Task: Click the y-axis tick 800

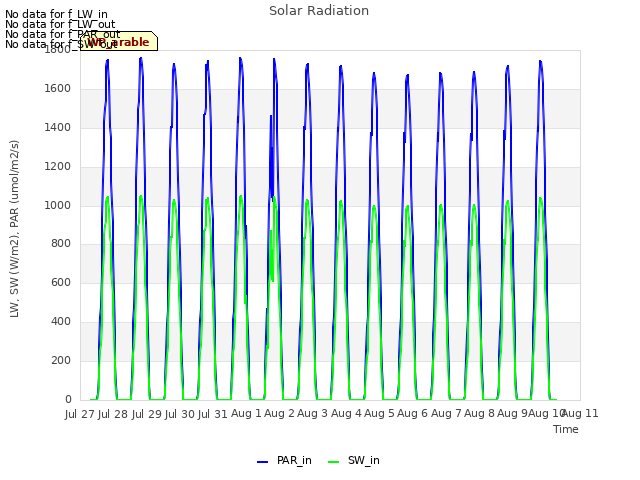Action: [61, 244]
